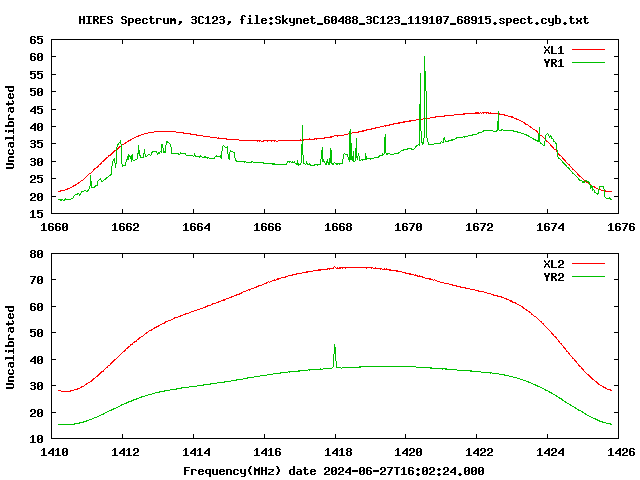Image resolution: width=640 pixels, height=480 pixels.
Task: Click the green YR2 legend line sample
Action: tap(588, 277)
